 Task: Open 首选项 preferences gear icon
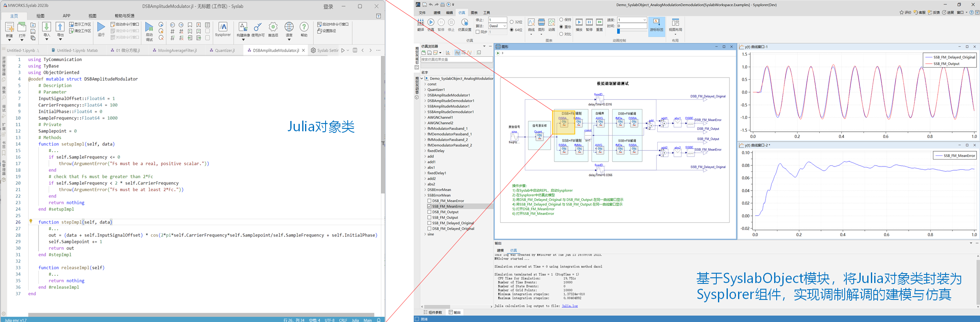tap(273, 27)
